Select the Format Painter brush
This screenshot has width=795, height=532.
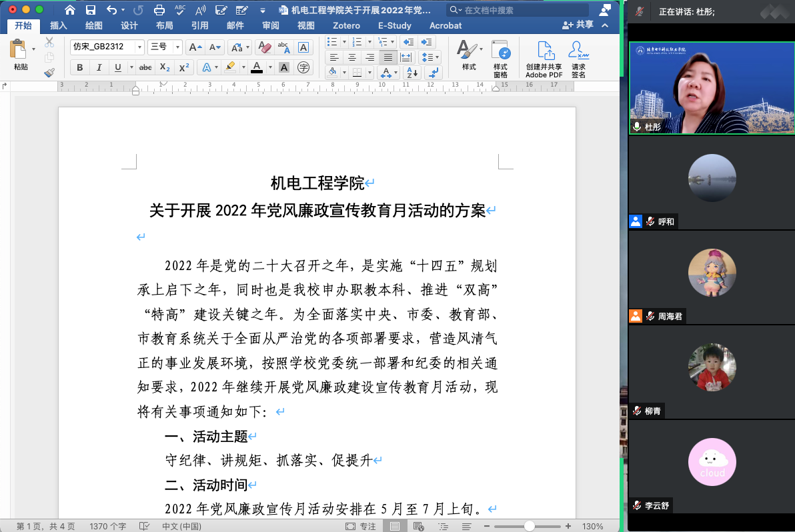49,73
